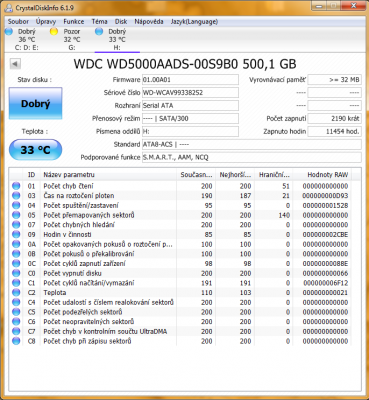Click the 33 °C temperature button
The height and width of the screenshot is (400, 369).
click(35, 150)
